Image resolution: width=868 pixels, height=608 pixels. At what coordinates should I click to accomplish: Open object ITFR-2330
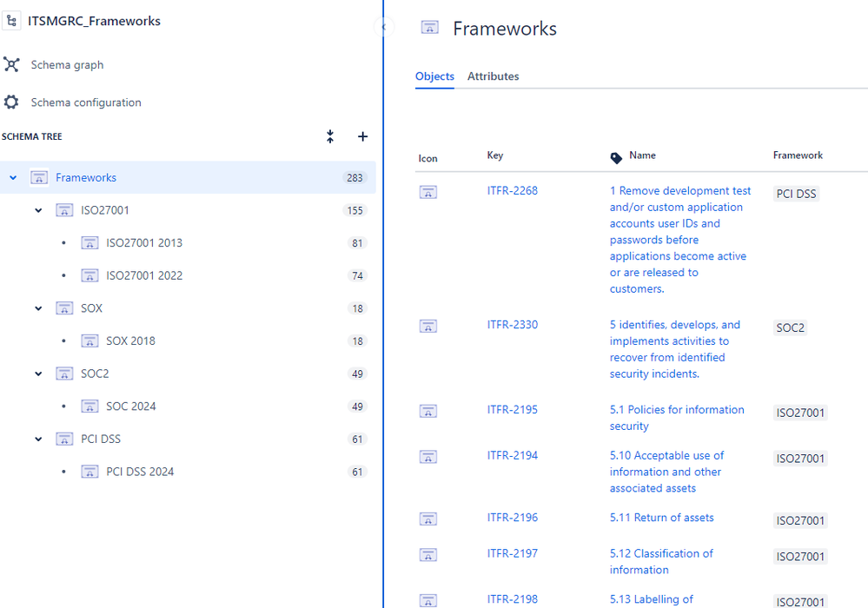[x=513, y=324]
